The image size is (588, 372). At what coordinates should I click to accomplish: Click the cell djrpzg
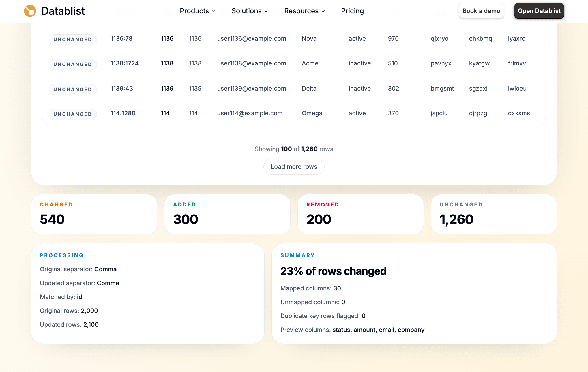478,113
